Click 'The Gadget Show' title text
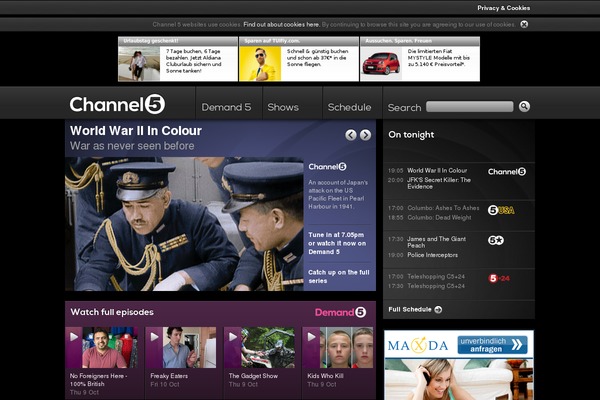This screenshot has width=600, height=400. click(x=253, y=376)
